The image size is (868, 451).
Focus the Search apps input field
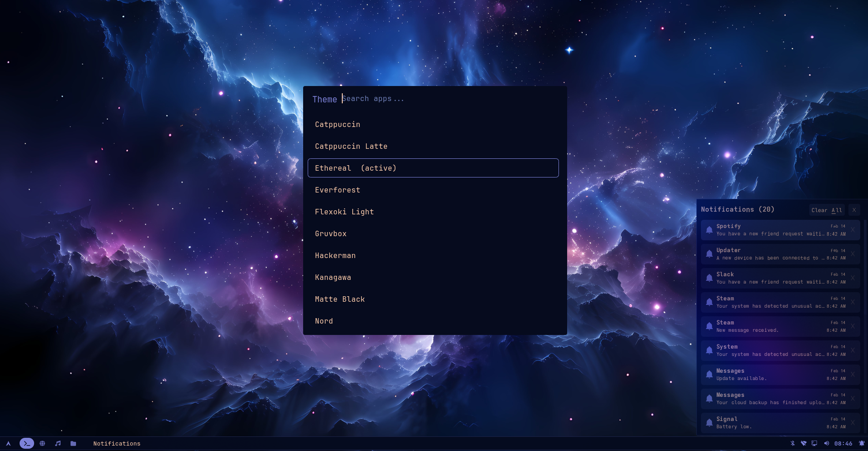451,99
